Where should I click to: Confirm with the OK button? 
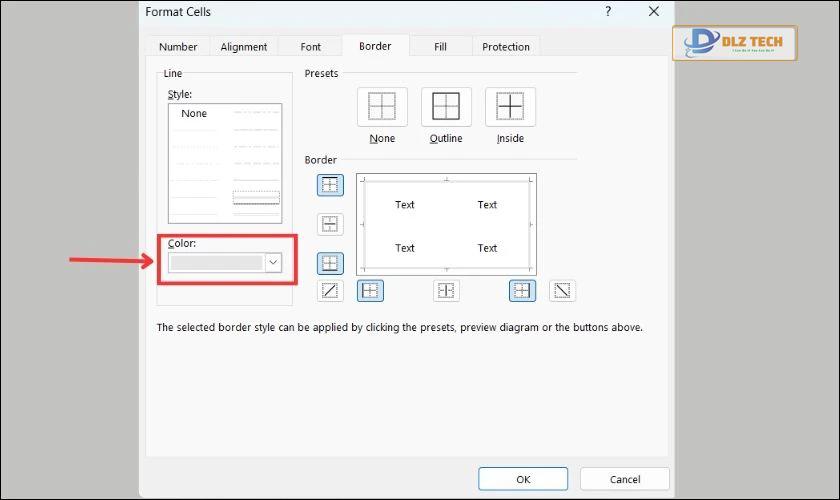point(523,479)
